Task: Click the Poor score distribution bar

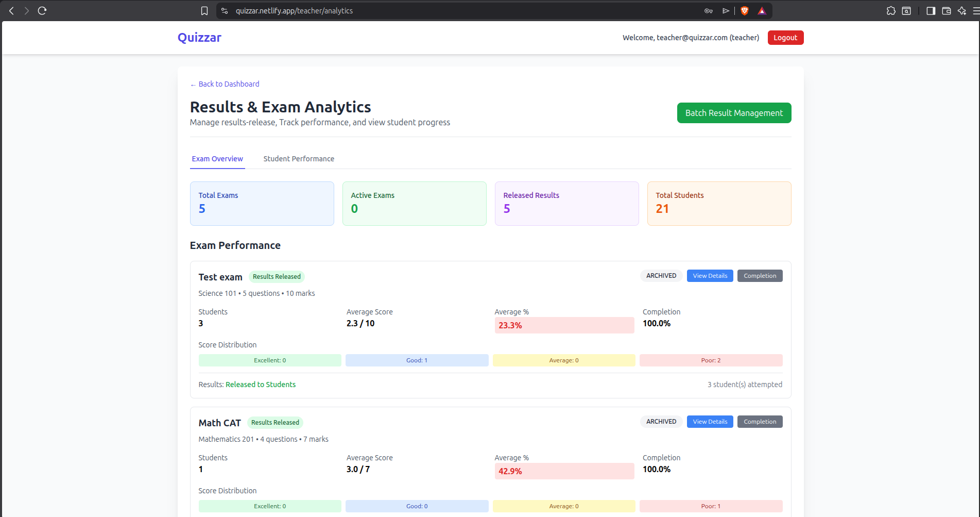Action: pos(711,360)
